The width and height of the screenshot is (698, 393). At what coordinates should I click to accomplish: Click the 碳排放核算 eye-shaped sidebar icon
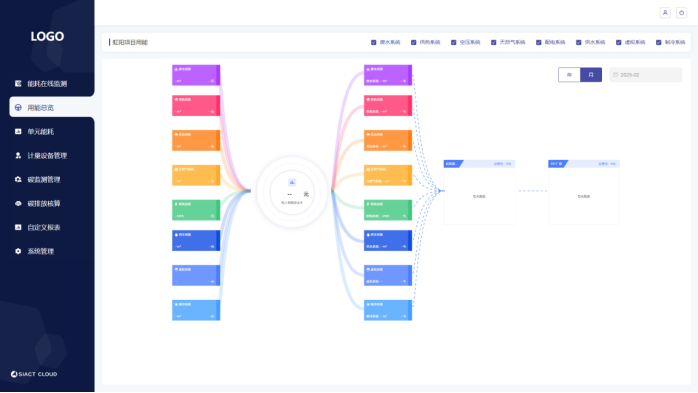pos(18,203)
